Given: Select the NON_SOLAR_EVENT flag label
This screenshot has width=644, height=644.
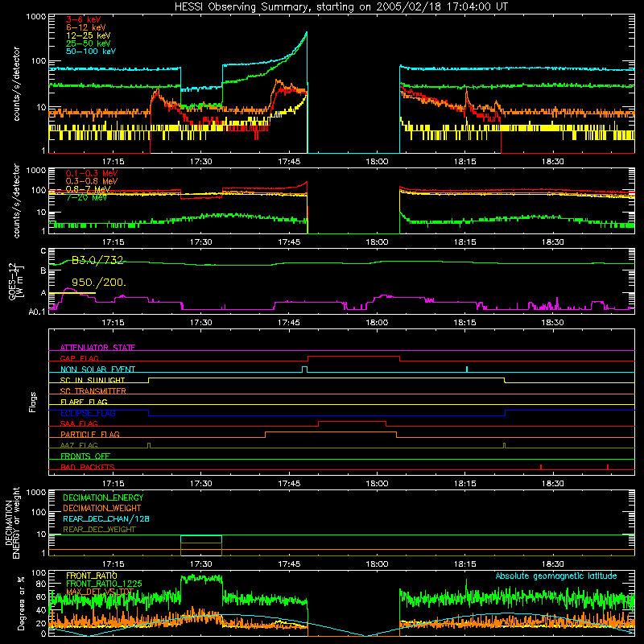Looking at the screenshot, I should click(97, 369).
